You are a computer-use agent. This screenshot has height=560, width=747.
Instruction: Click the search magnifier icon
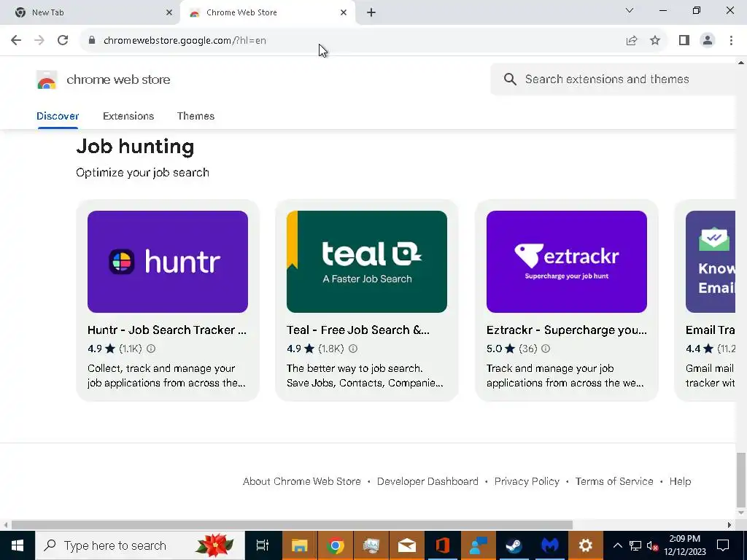[510, 79]
